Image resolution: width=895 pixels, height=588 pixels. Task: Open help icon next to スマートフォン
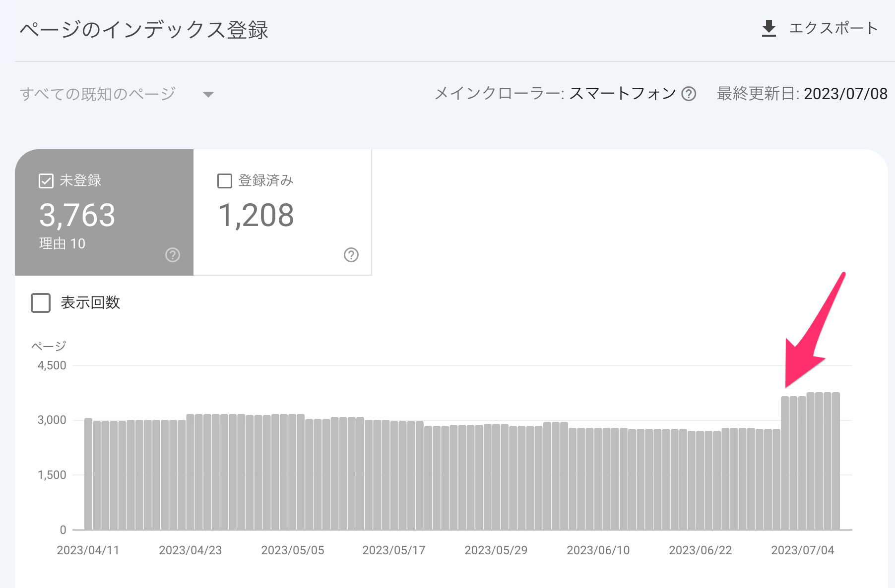tap(689, 94)
